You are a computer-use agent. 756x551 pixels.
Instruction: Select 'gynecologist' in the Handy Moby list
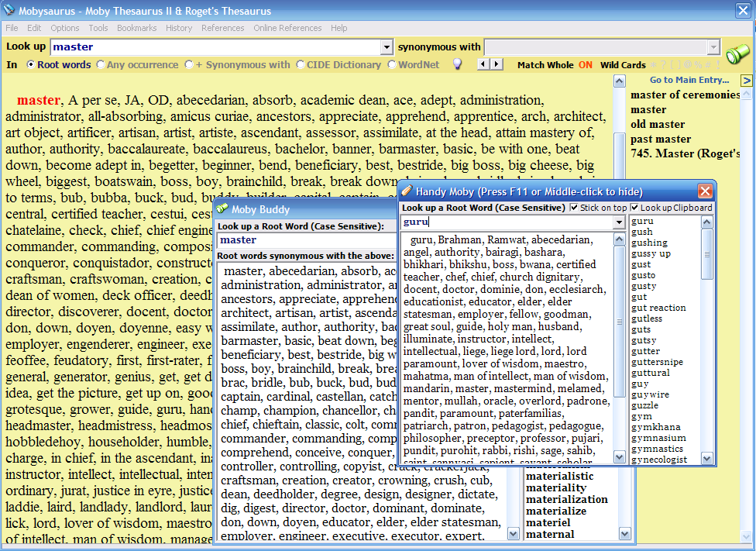point(659,460)
